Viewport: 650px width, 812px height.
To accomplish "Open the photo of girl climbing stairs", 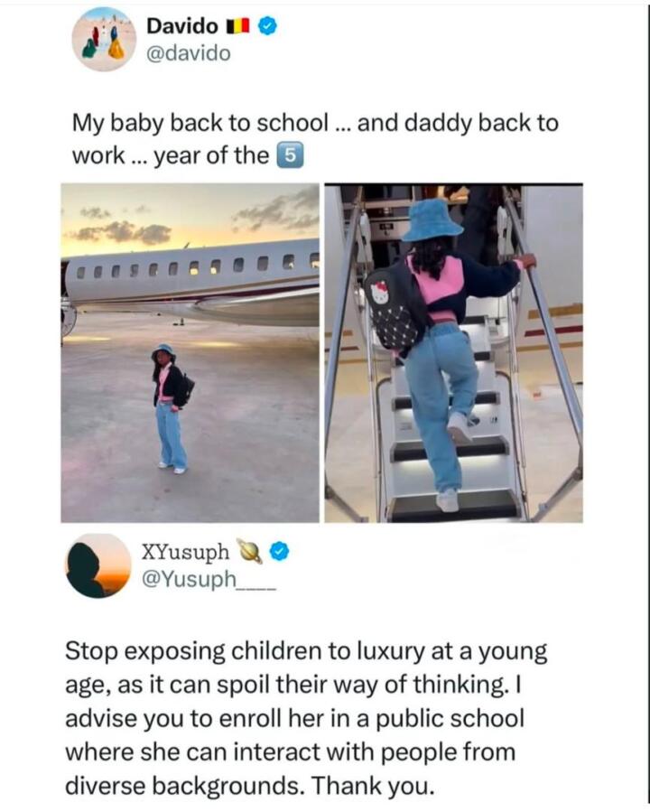I will click(454, 352).
